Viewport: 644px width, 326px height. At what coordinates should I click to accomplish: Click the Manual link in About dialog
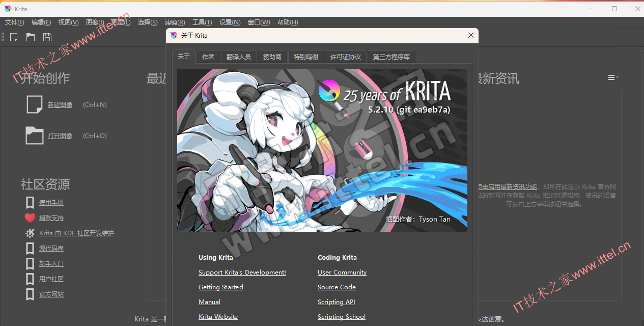click(x=209, y=302)
